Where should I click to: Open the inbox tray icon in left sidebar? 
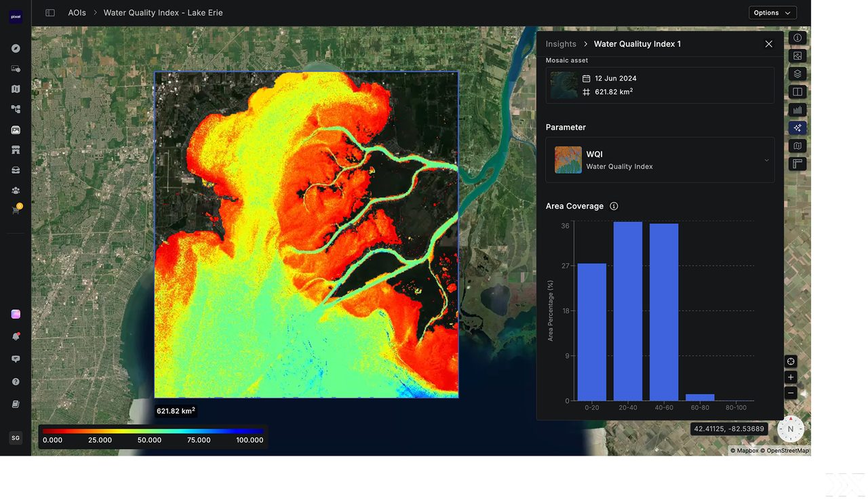coord(16,170)
